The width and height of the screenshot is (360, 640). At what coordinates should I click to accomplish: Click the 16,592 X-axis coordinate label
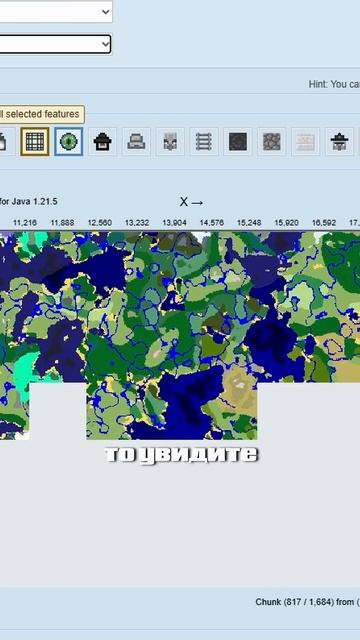tap(324, 223)
